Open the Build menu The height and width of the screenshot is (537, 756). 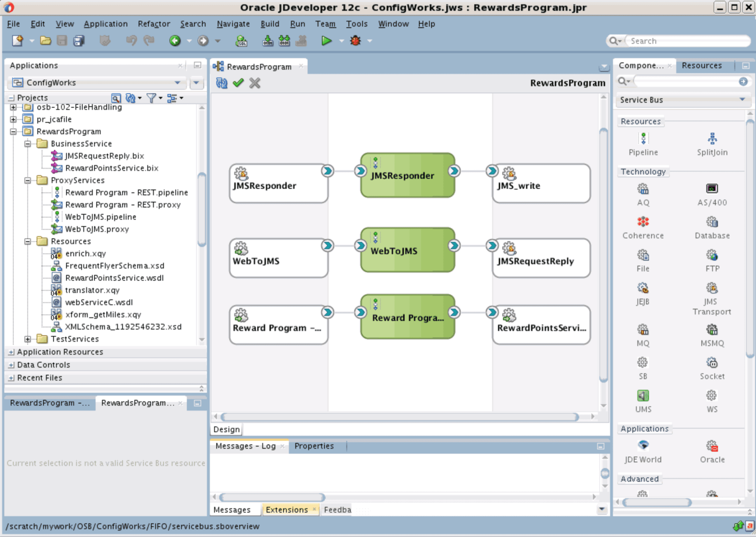click(x=270, y=24)
